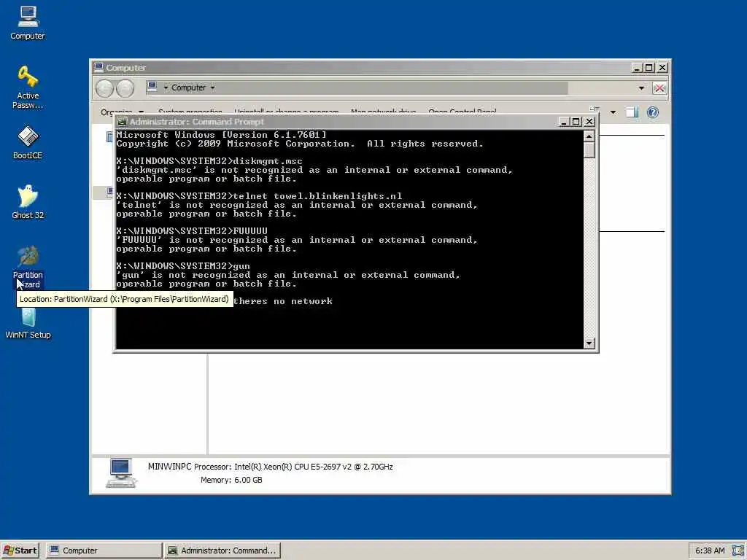
Task: Click the MINWINPC computer name text
Action: click(x=169, y=467)
